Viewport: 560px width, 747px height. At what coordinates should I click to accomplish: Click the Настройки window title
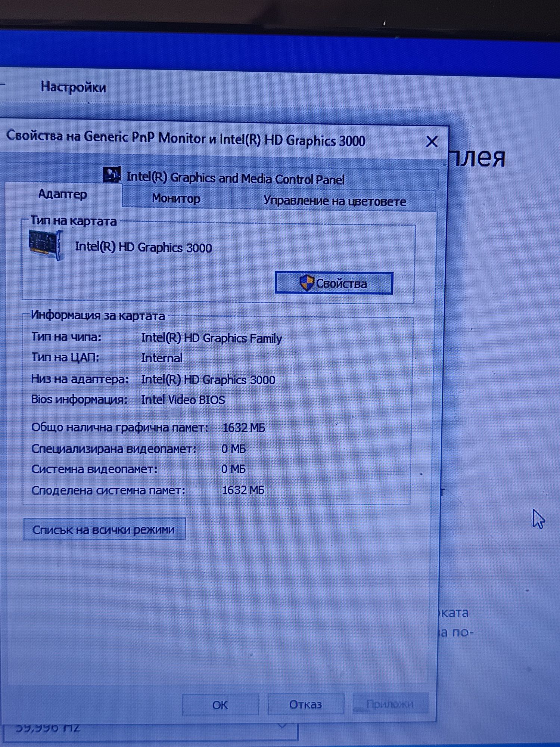coord(74,87)
